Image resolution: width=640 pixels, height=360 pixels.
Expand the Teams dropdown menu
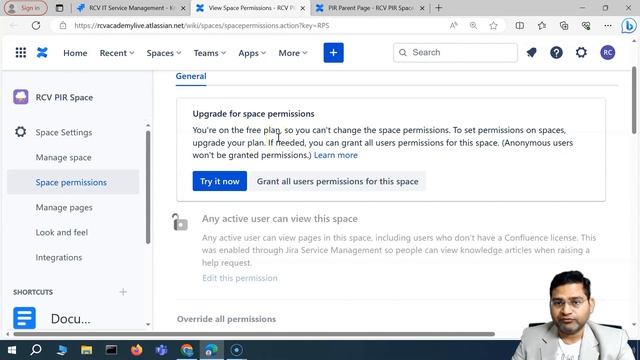[x=210, y=53]
